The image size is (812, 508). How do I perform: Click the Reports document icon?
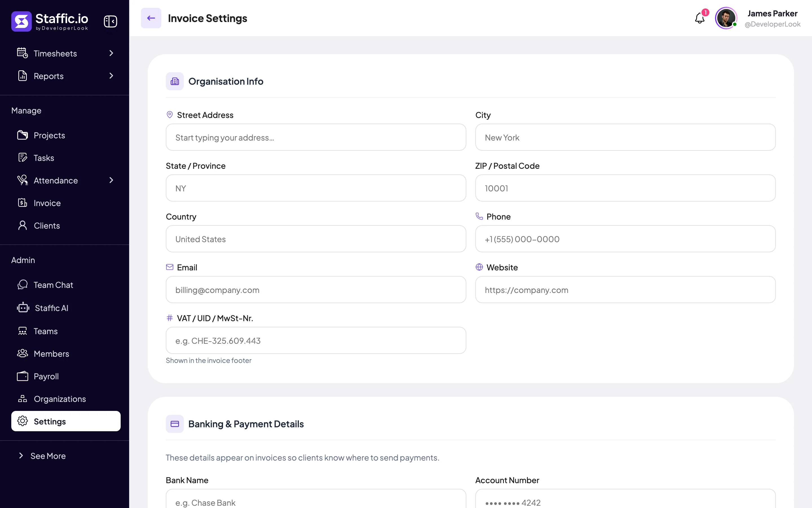pyautogui.click(x=23, y=76)
